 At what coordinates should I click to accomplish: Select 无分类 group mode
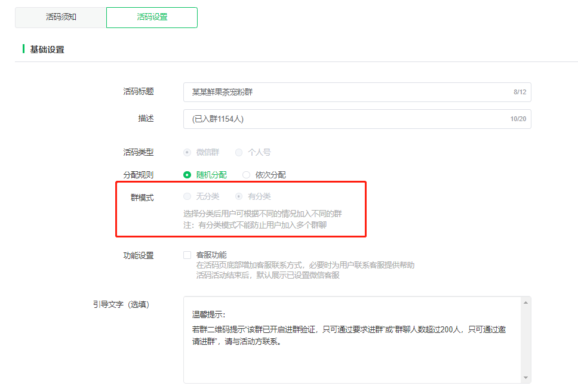pyautogui.click(x=187, y=196)
